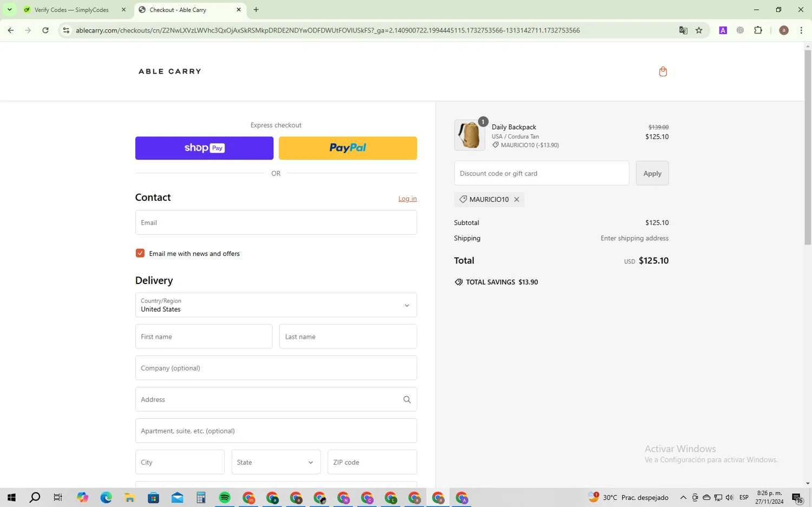Open Spotify from the taskbar
The image size is (812, 507).
[x=225, y=498]
